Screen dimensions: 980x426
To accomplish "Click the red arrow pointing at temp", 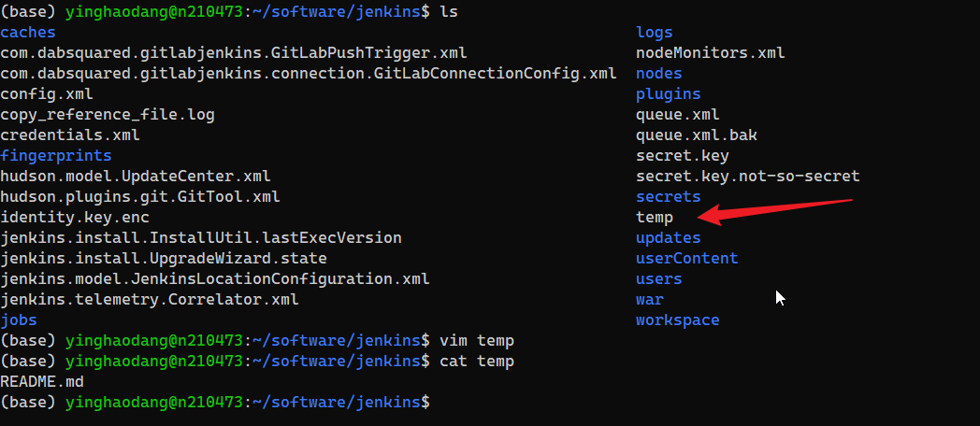I will pos(776,211).
